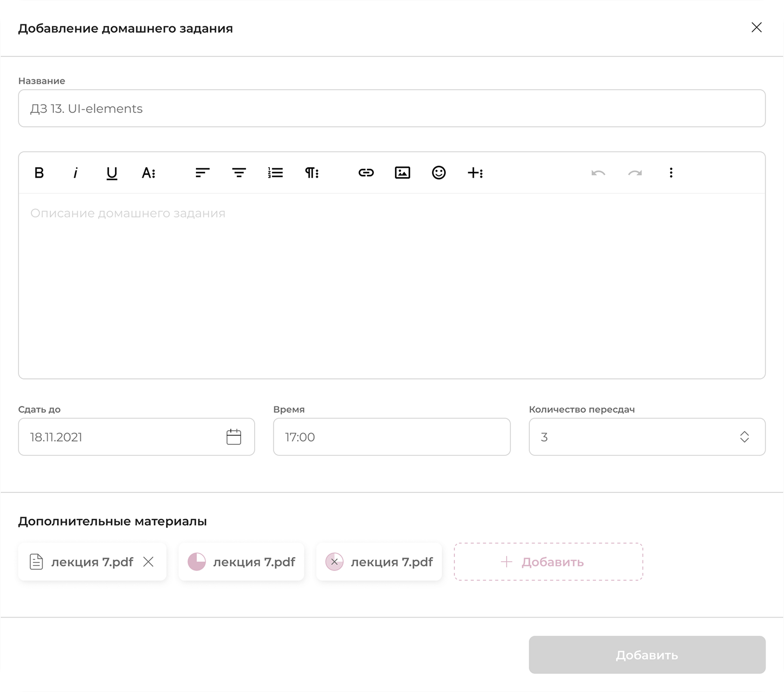Insert an image into the description

(x=403, y=173)
